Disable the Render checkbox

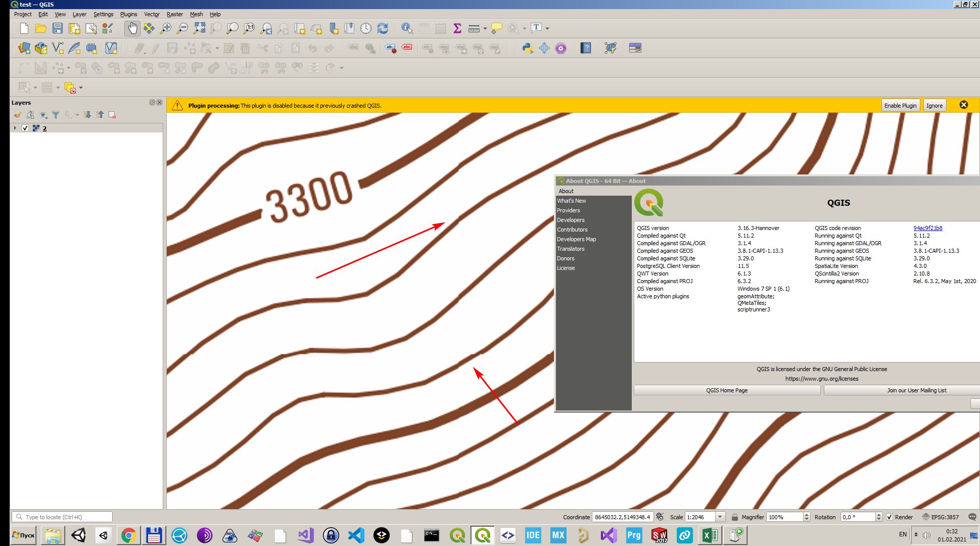click(890, 517)
